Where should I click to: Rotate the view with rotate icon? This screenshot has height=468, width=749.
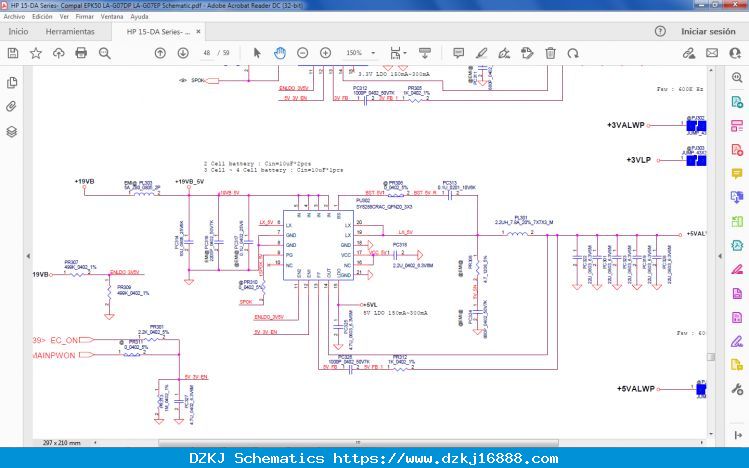pyautogui.click(x=573, y=53)
